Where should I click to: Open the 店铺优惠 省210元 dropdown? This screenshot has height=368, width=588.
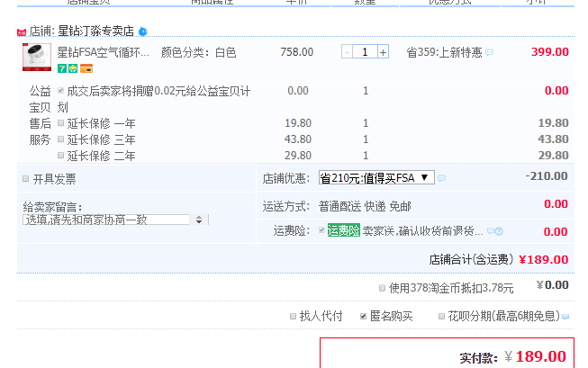(376, 177)
